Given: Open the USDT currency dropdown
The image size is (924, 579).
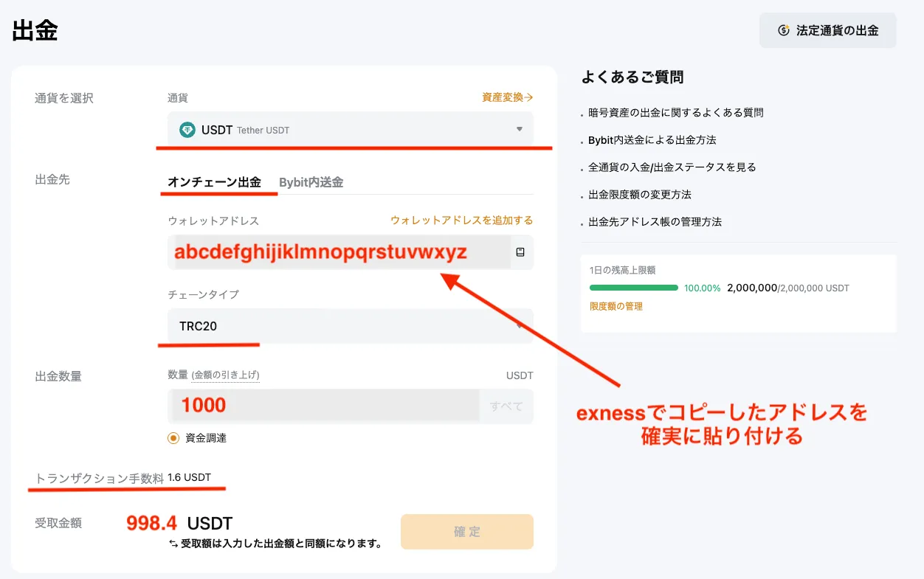Looking at the screenshot, I should point(351,130).
